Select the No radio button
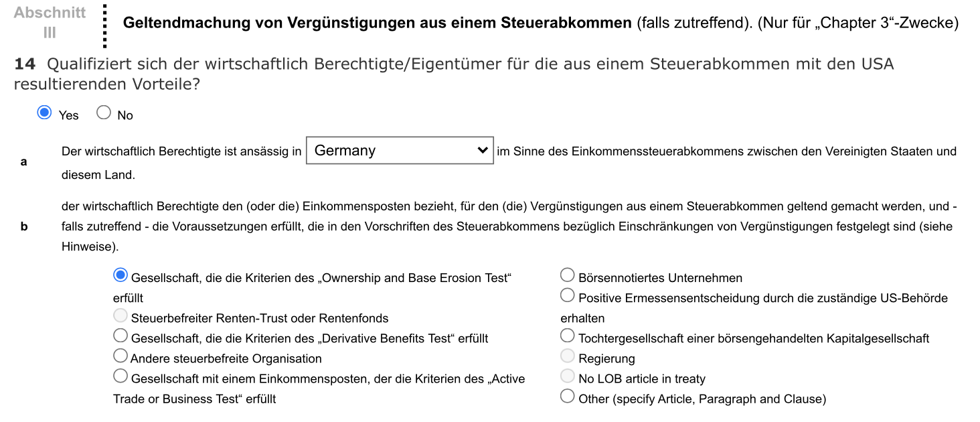 (x=104, y=113)
